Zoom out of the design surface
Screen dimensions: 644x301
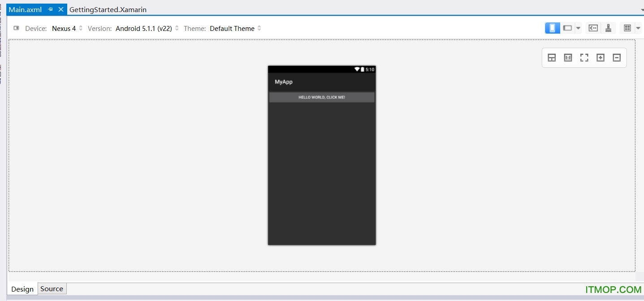click(616, 57)
